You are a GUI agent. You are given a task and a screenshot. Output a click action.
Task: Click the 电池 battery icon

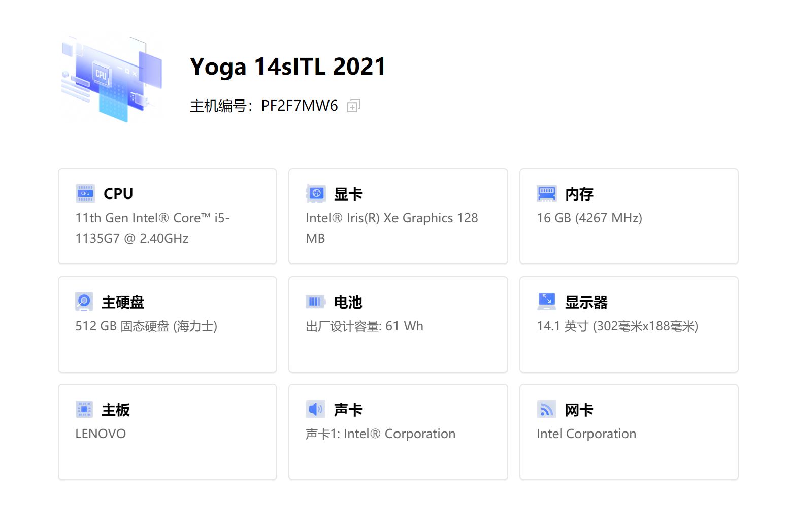(315, 301)
